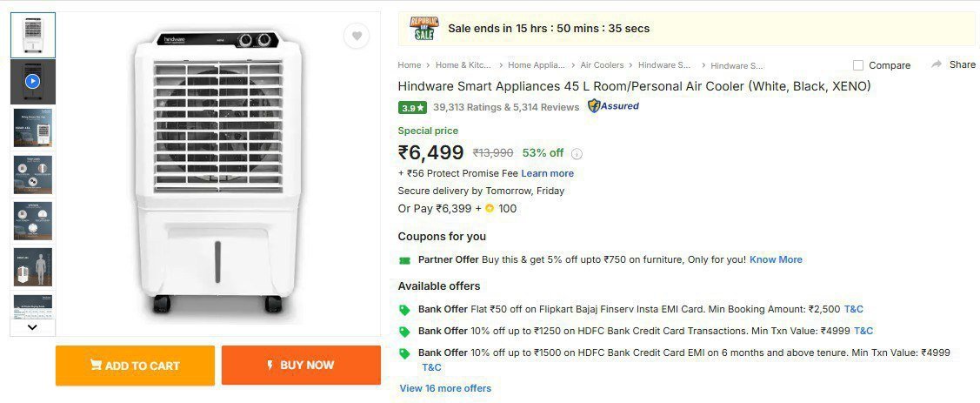Image resolution: width=980 pixels, height=403 pixels.
Task: Open Know More for Partner Offer
Action: (776, 259)
